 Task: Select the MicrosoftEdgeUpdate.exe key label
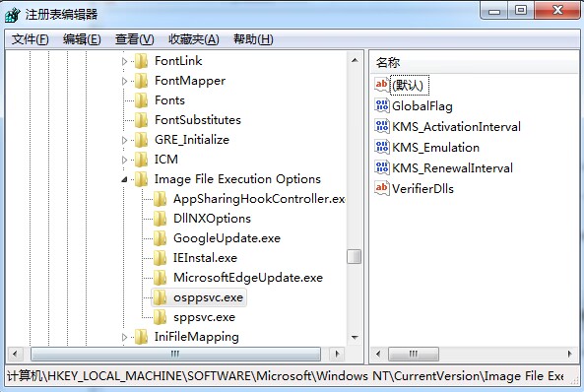point(248,278)
